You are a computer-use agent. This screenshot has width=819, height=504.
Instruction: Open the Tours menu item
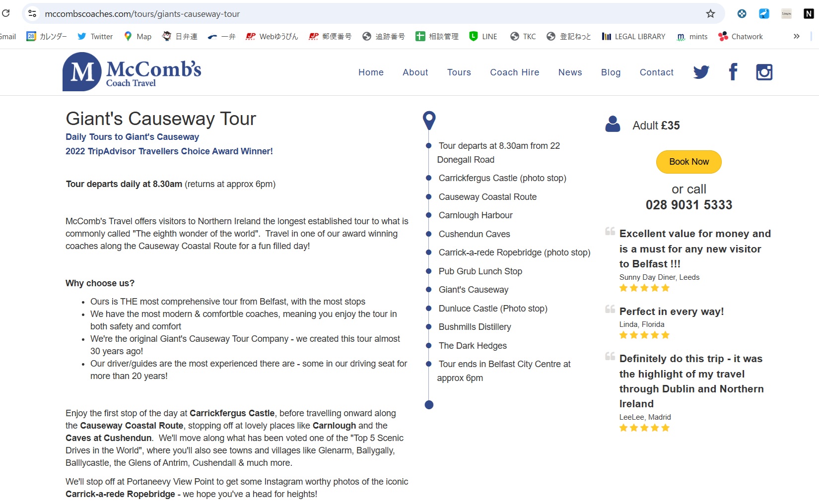(x=459, y=72)
